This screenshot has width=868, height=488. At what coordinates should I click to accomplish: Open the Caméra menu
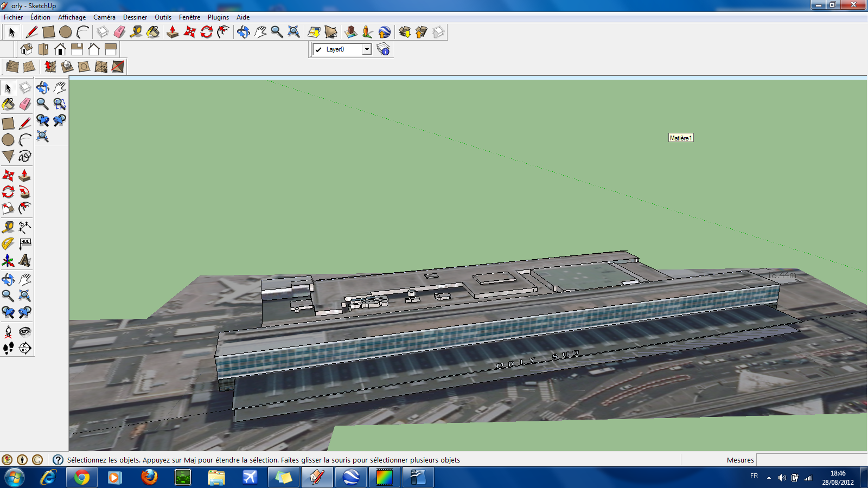point(104,17)
